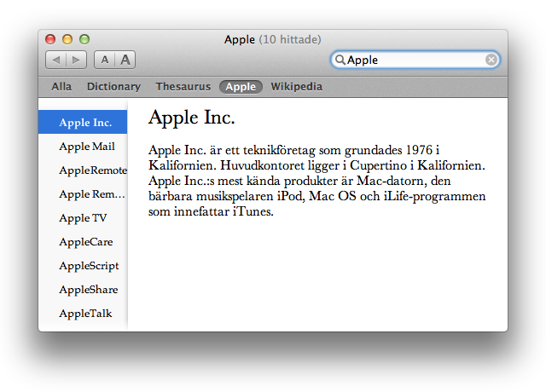The image size is (546, 392).
Task: Select Apple Inc. in the results list
Action: (x=83, y=122)
